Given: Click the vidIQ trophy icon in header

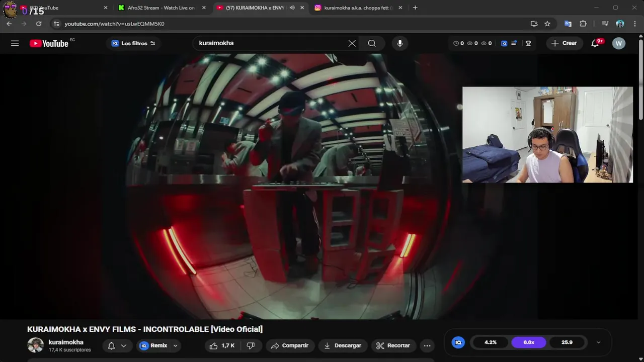Looking at the screenshot, I should (528, 43).
